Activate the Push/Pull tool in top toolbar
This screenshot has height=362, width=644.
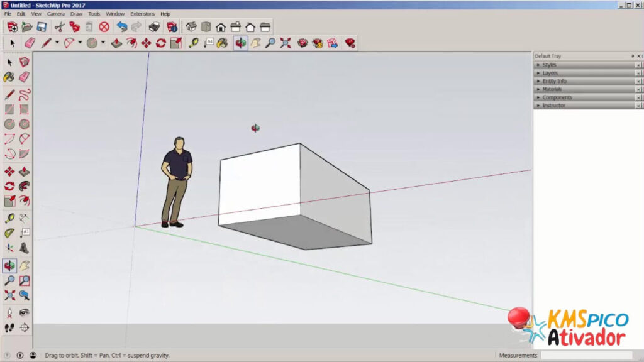(116, 43)
